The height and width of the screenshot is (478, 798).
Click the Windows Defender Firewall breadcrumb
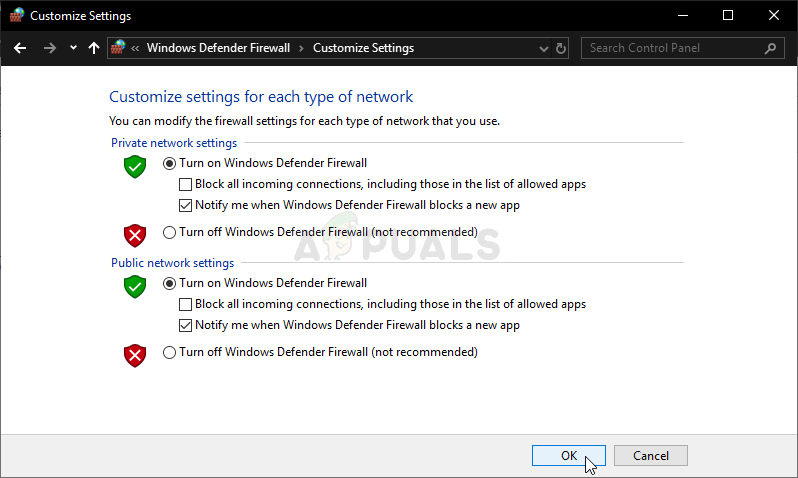tap(218, 48)
